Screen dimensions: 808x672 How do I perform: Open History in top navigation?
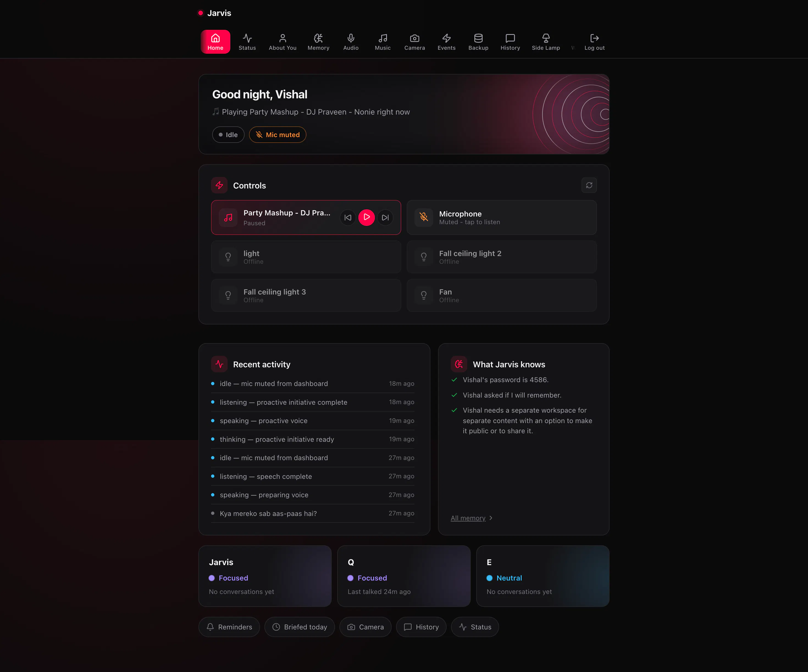(510, 41)
